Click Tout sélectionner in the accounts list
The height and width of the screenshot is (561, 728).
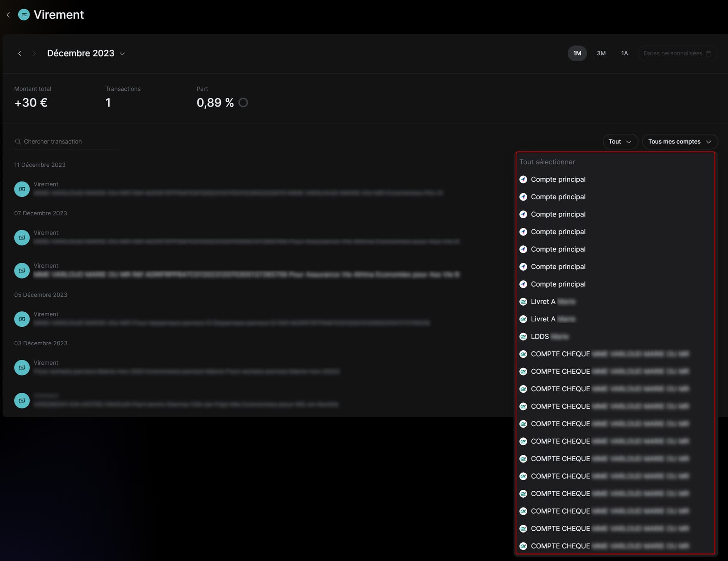click(547, 162)
